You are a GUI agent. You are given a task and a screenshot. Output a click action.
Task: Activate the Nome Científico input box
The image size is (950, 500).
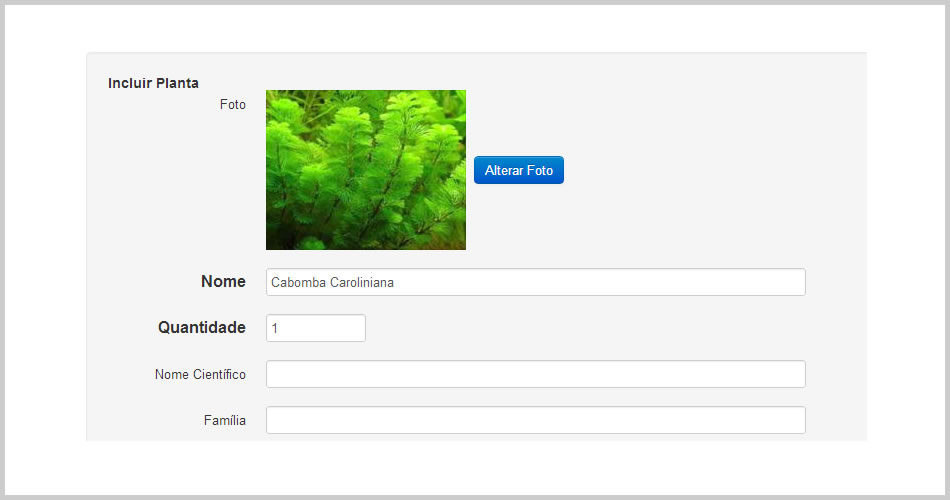(x=536, y=374)
